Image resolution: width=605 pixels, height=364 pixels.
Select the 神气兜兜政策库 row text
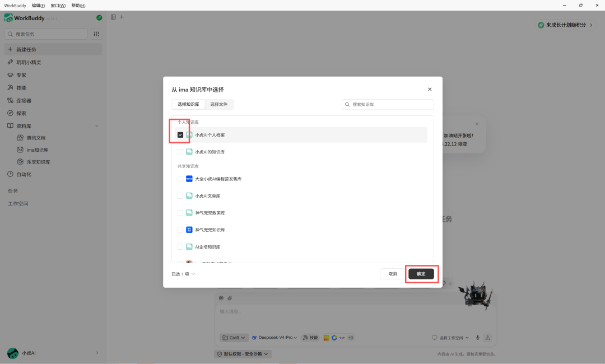pos(210,213)
